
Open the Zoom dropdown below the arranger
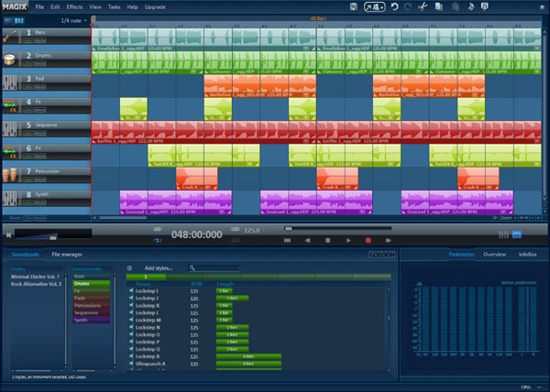click(508, 218)
